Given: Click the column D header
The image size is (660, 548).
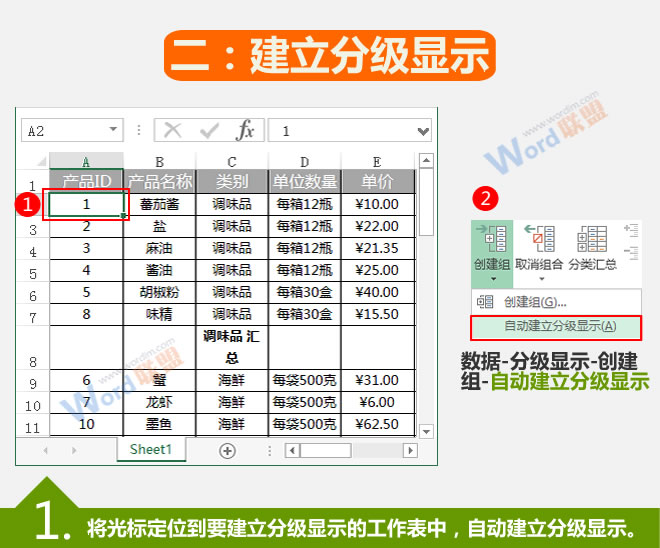Looking at the screenshot, I should pos(304,161).
